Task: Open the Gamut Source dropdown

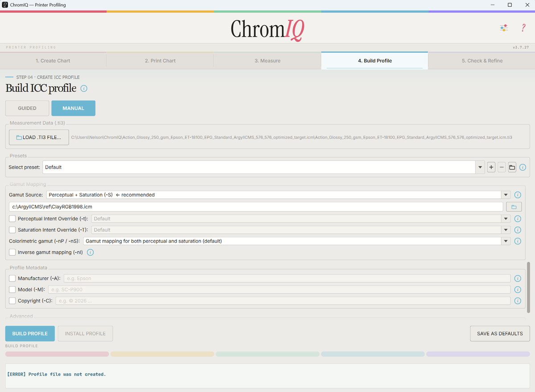Action: (278, 195)
